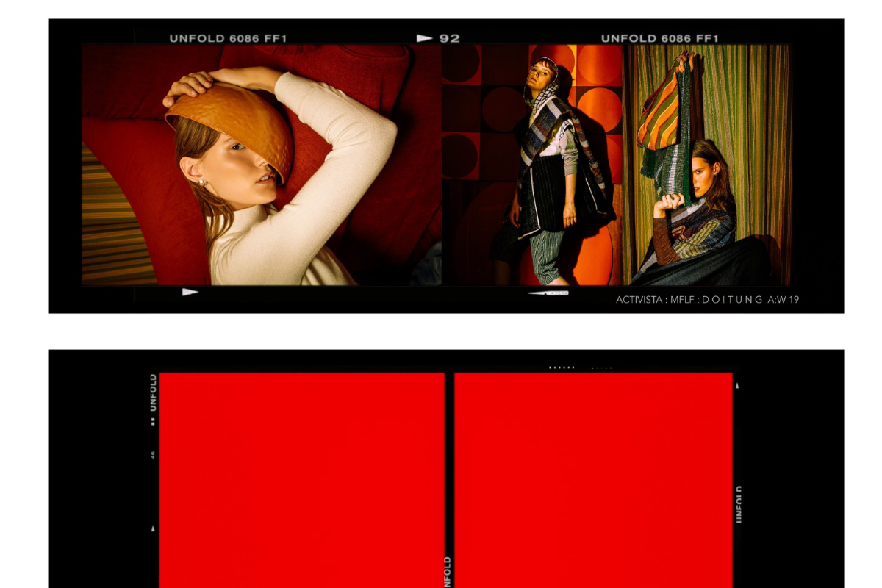Click the small arrow below the left photo
This screenshot has height=588, width=882.
coord(190,292)
